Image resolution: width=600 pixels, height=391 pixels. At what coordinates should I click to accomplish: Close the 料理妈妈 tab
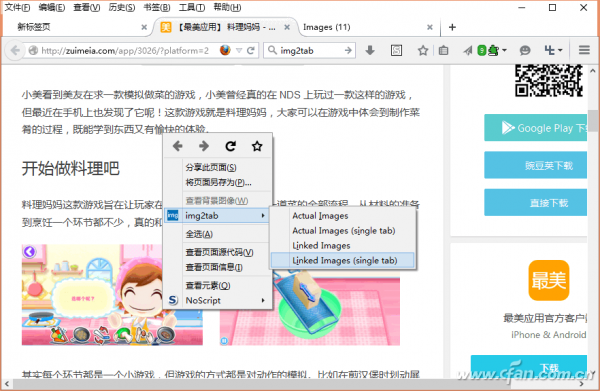[287, 27]
